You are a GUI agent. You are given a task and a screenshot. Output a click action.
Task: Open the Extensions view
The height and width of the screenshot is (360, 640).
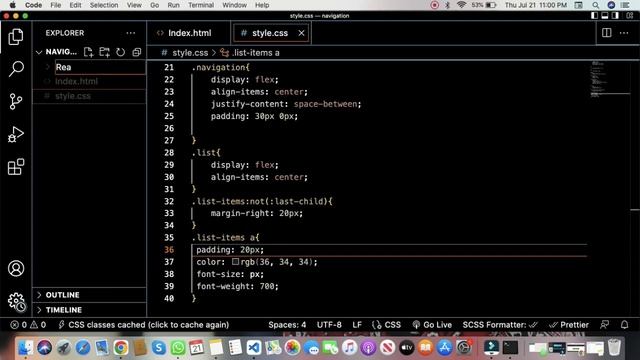pos(16,167)
